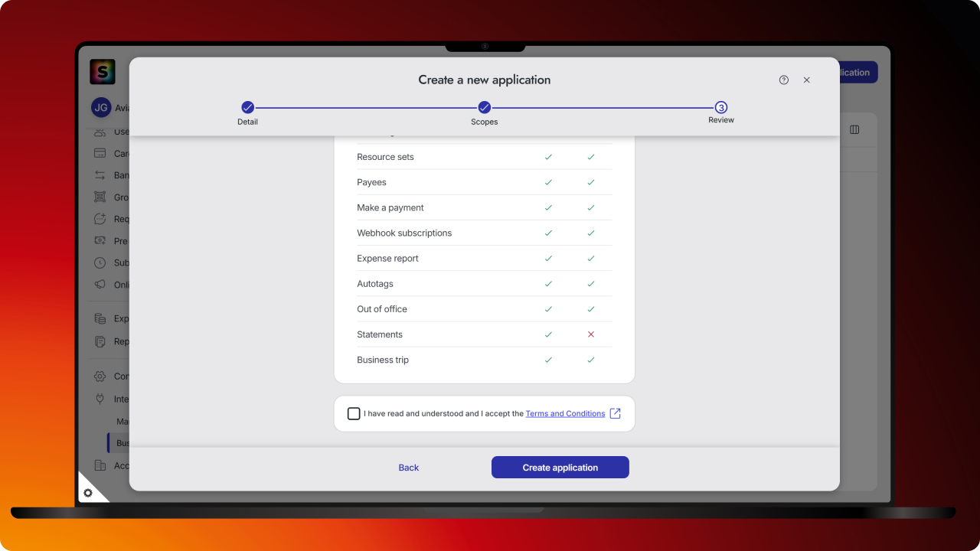The image size is (980, 551).
Task: Click the Business trip row label
Action: point(383,360)
